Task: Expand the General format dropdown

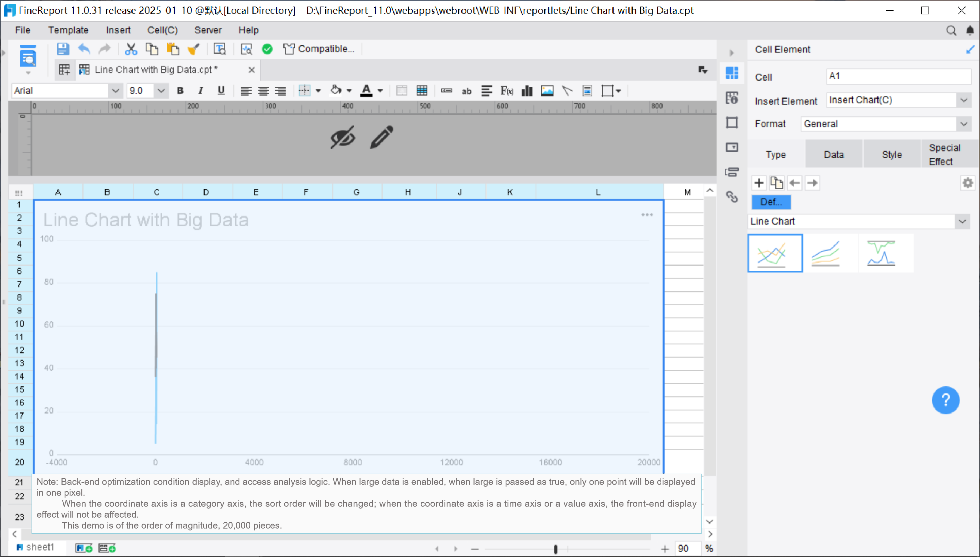Action: tap(963, 124)
